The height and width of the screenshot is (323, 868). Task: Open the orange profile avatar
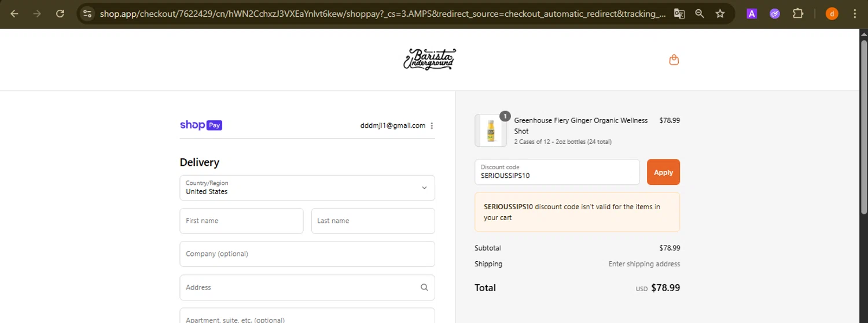click(832, 13)
